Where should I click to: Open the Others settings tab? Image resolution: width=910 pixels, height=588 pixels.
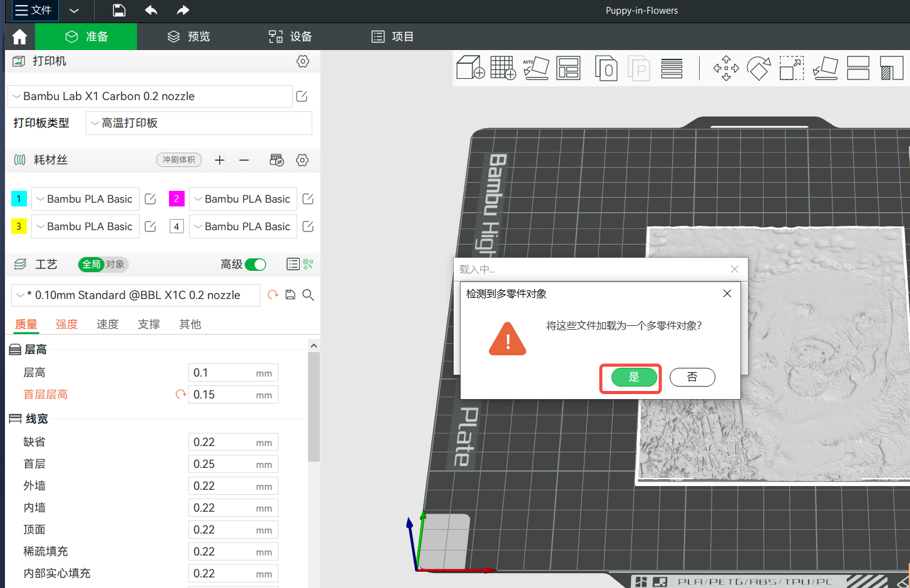[190, 324]
